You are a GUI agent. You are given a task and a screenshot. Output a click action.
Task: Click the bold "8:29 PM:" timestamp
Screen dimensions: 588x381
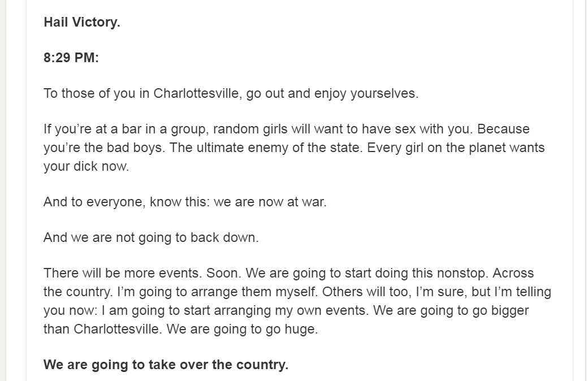(x=71, y=58)
